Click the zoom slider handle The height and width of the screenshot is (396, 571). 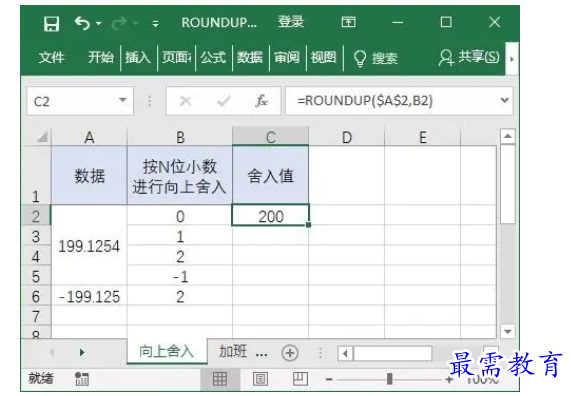389,379
